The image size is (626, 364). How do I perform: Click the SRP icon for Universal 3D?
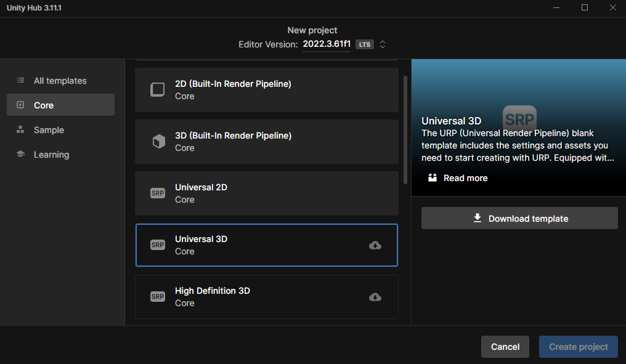[158, 245]
